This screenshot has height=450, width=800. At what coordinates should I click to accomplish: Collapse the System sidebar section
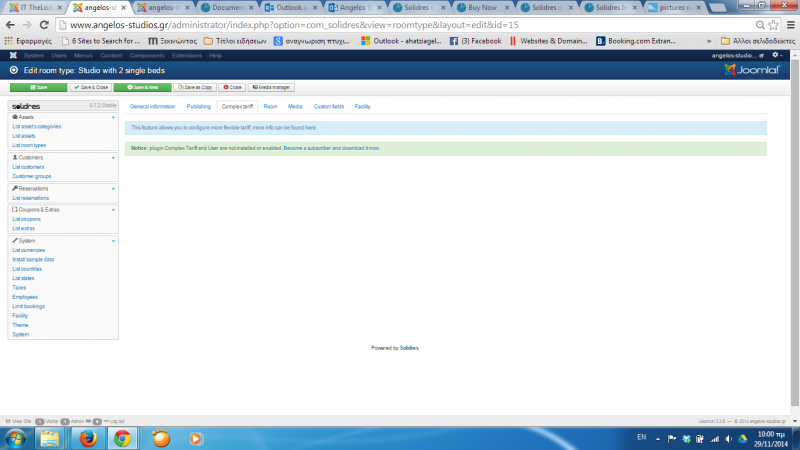coord(114,241)
